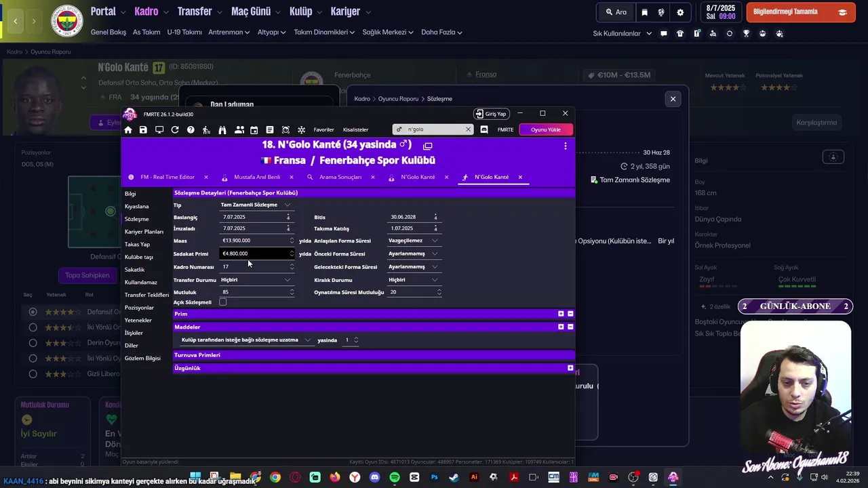Click the refresh icon in FMRTE toolbar
Viewport: 868px width, 488px height.
(x=175, y=129)
